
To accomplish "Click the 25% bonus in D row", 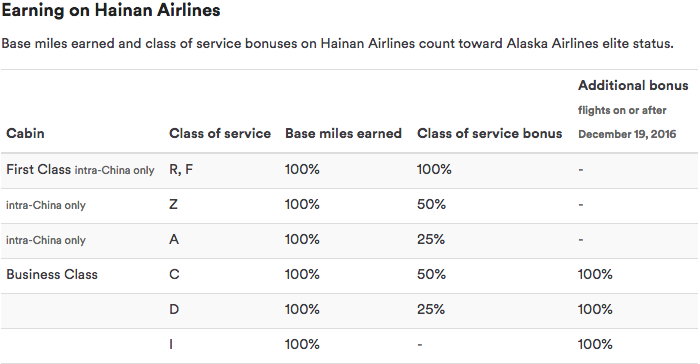I will click(431, 309).
